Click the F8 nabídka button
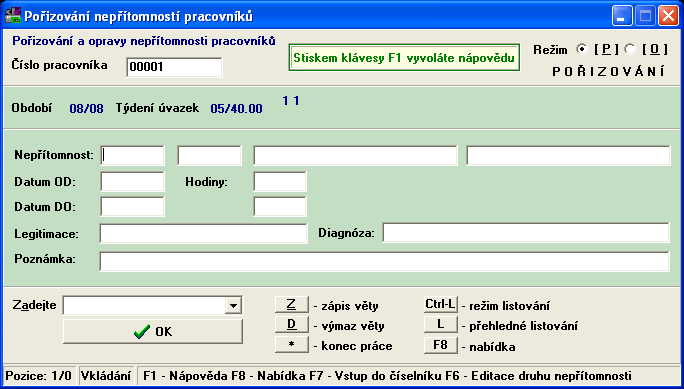The width and height of the screenshot is (684, 389). point(441,345)
